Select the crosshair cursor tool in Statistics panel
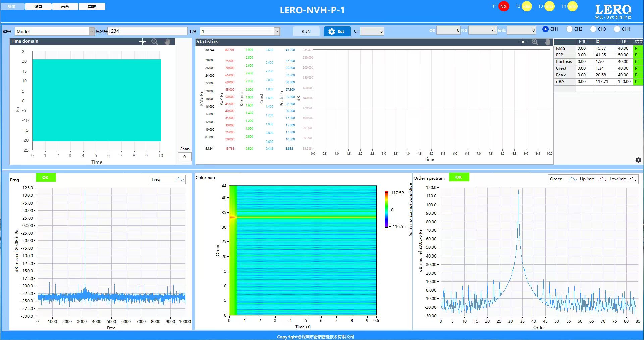644x340 pixels. point(523,42)
